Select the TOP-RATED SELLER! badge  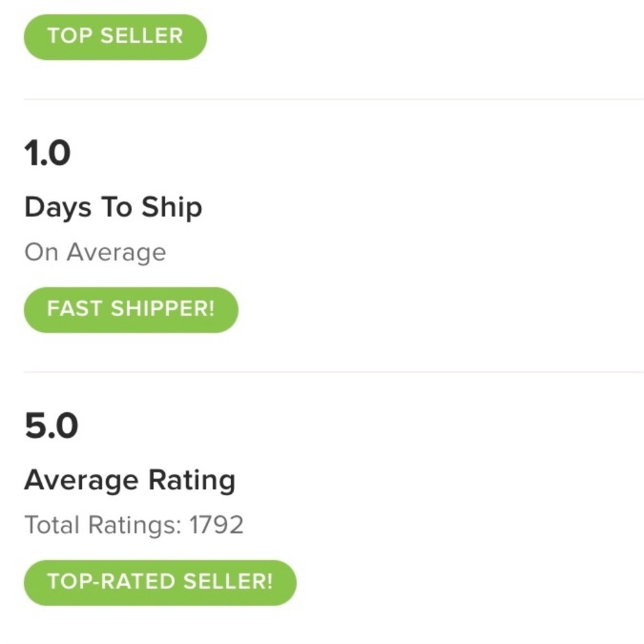160,582
